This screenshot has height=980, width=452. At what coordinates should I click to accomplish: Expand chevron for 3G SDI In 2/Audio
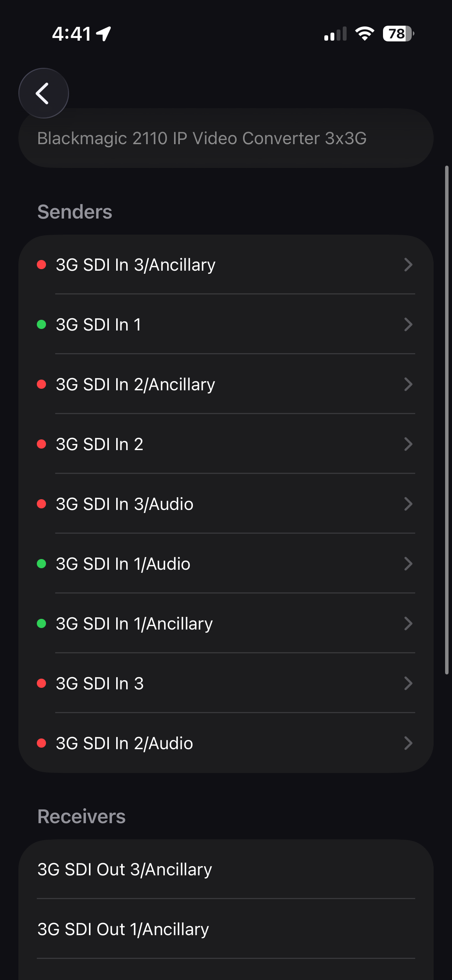[x=408, y=743]
